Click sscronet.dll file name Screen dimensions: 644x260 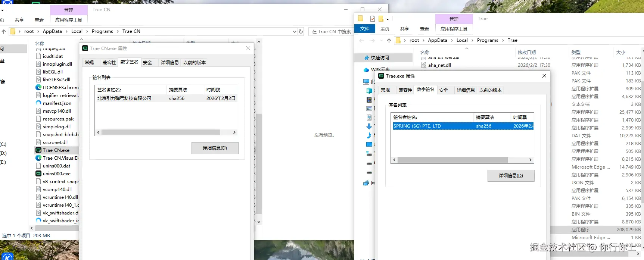click(x=55, y=142)
